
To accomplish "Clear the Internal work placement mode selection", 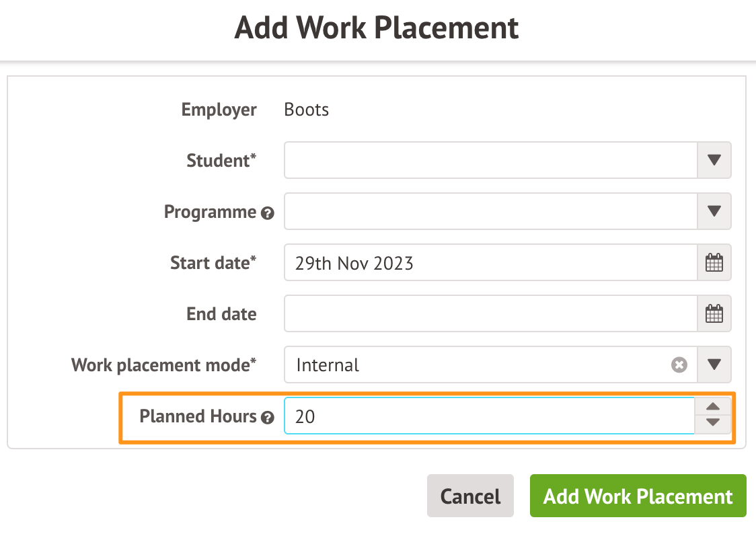I will (x=679, y=365).
